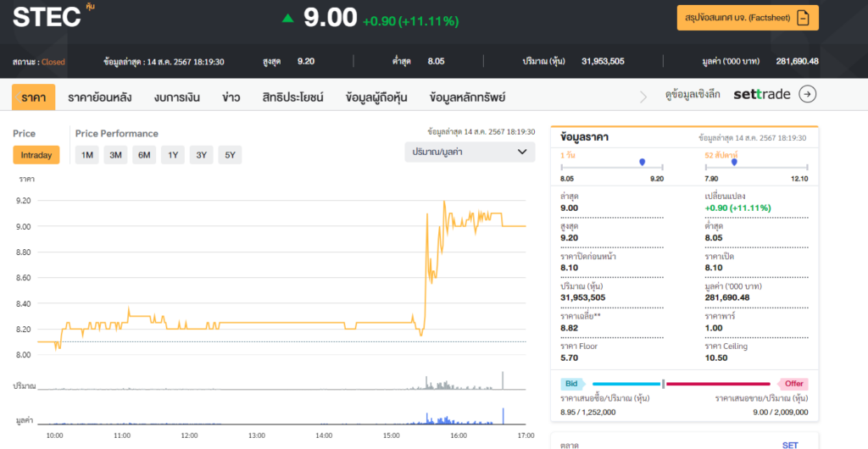Click the Bid/Offer proportion bar
Screen dimensions: 868x449
point(681,384)
